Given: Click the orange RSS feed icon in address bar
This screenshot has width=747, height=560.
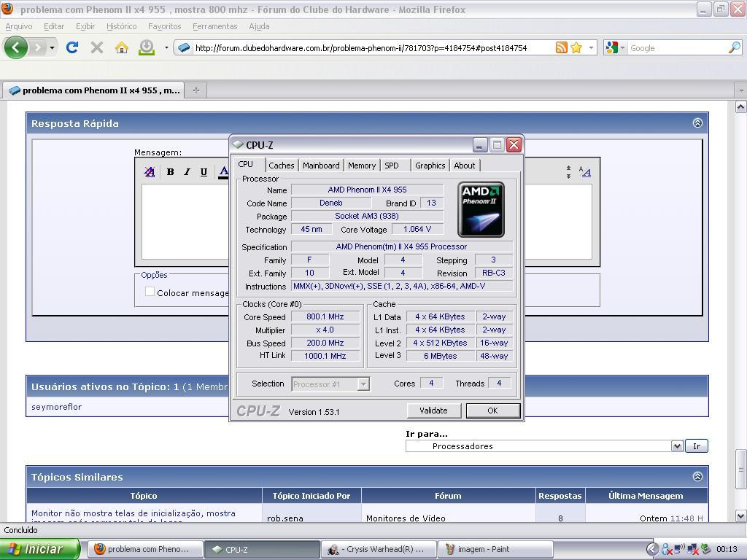Looking at the screenshot, I should (562, 47).
